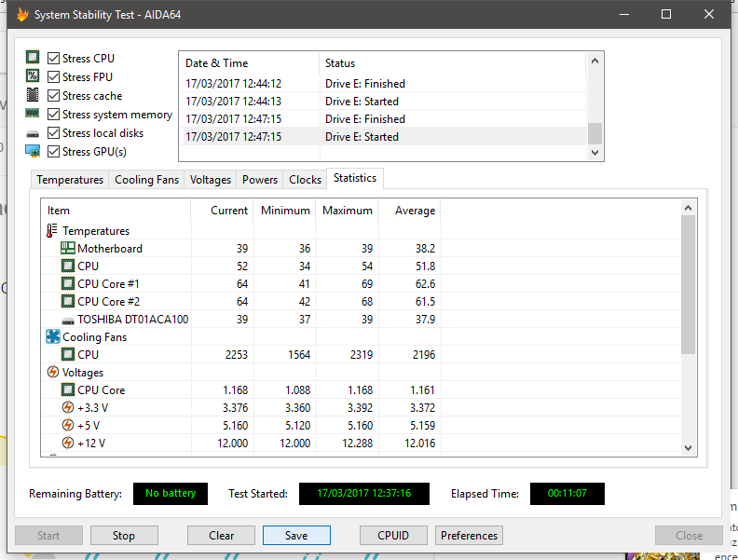
Task: Click the Cooling Fans blue fan icon
Action: (x=53, y=336)
